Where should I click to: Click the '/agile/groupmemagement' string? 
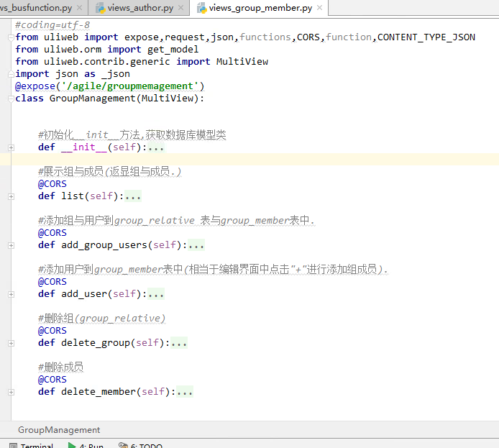(x=130, y=86)
